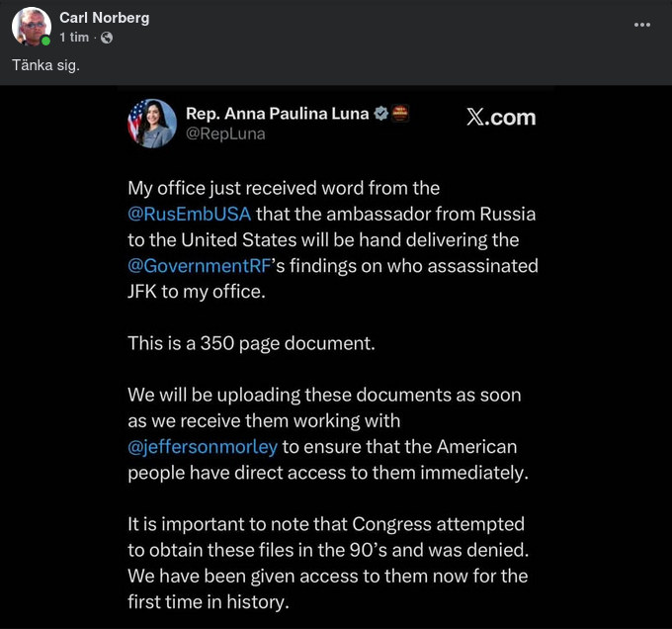Click the X.com logo
Screen dimensions: 672x629
point(500,118)
